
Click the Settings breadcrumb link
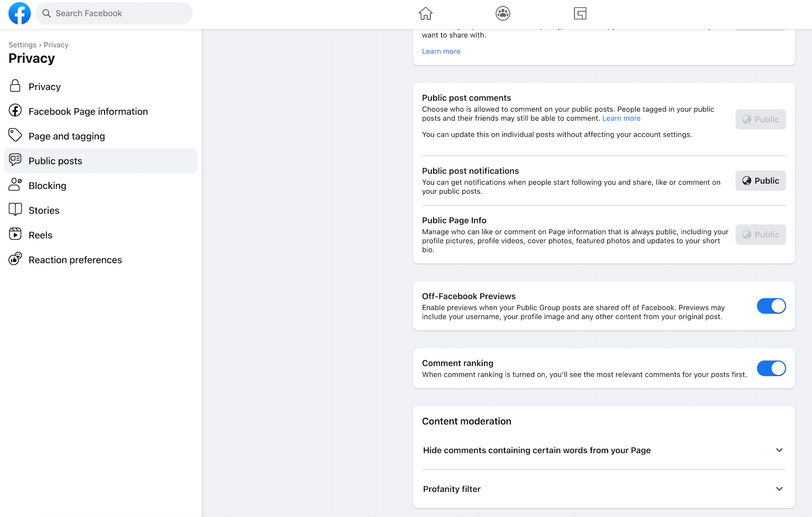22,45
